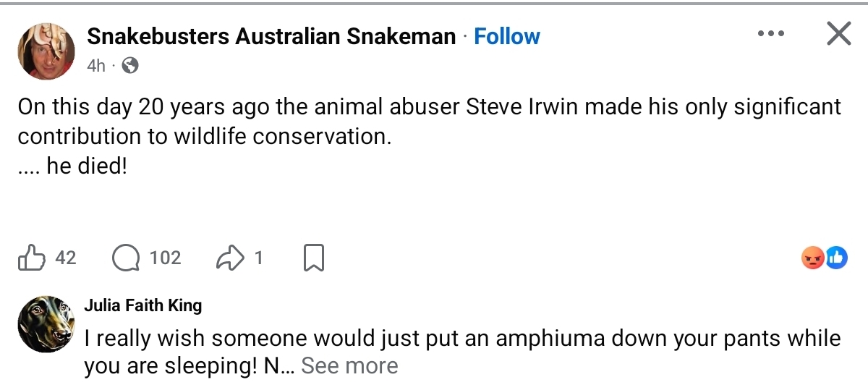
Task: Click the share arrow icon
Action: pos(231,258)
